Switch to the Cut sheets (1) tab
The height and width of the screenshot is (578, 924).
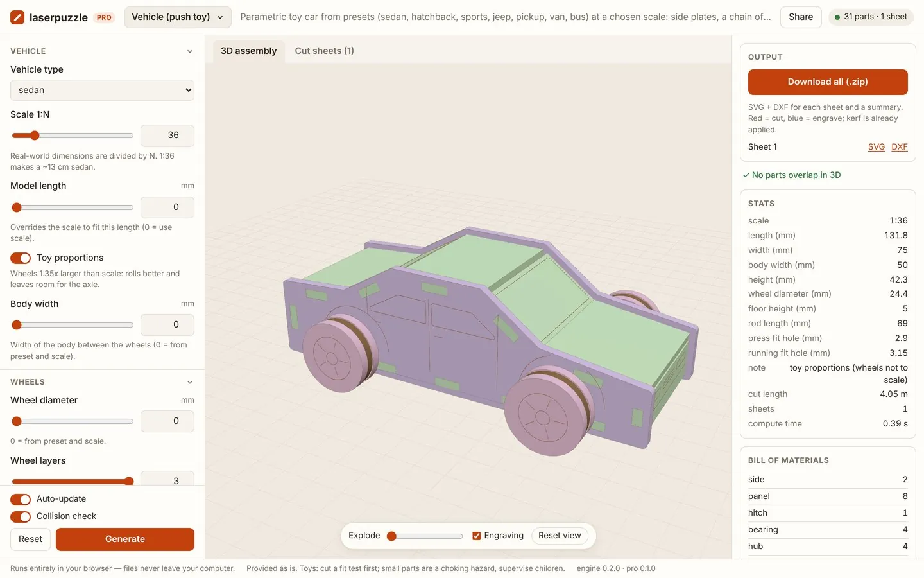tap(324, 51)
